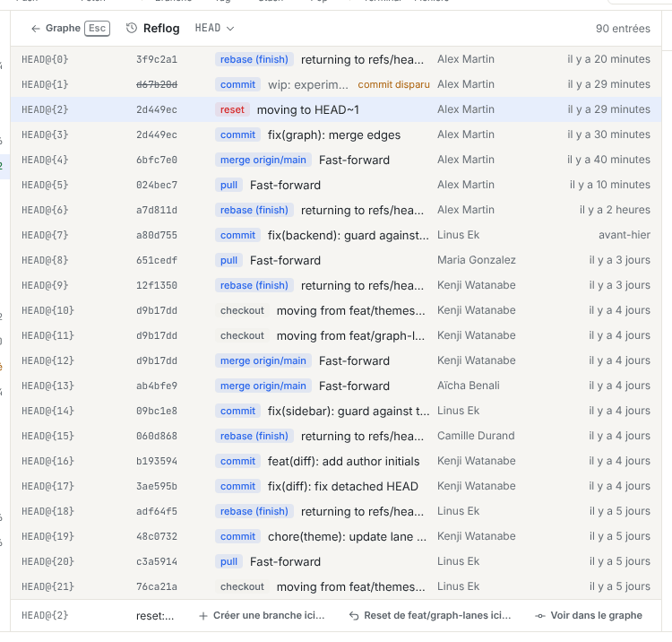
Task: Click checkout tag in HEAD@{10} row
Action: click(242, 310)
